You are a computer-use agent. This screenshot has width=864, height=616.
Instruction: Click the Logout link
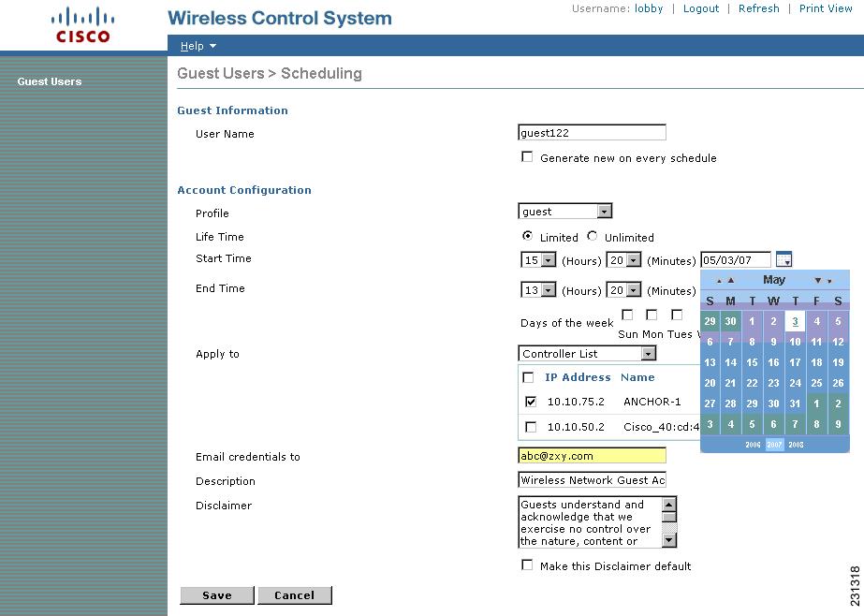(x=701, y=8)
